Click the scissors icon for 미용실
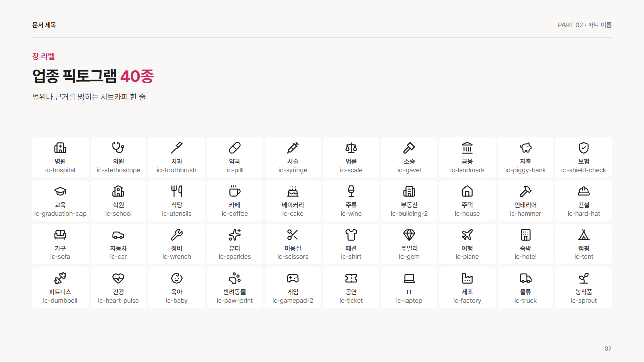This screenshot has width=644, height=362. pos(293,235)
